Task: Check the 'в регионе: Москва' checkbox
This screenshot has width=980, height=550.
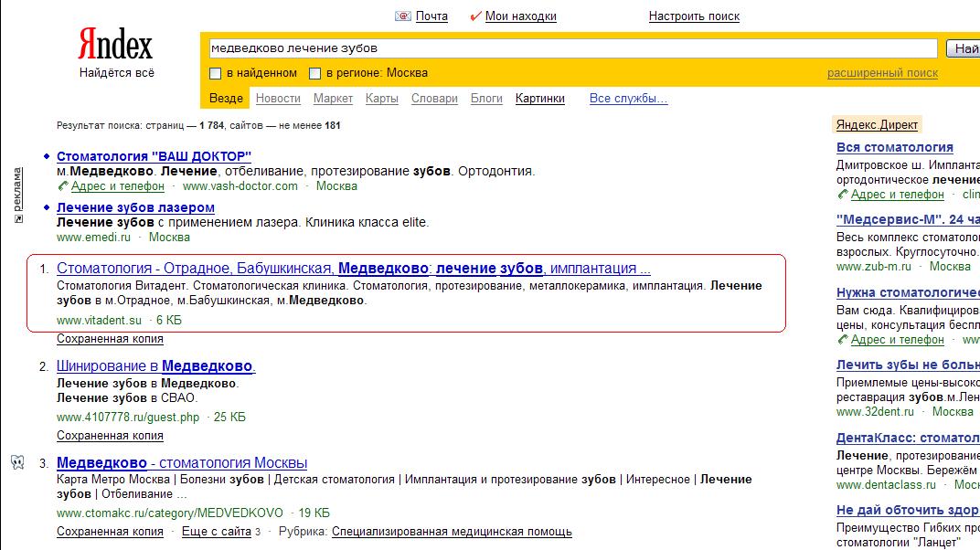Action: (x=315, y=73)
